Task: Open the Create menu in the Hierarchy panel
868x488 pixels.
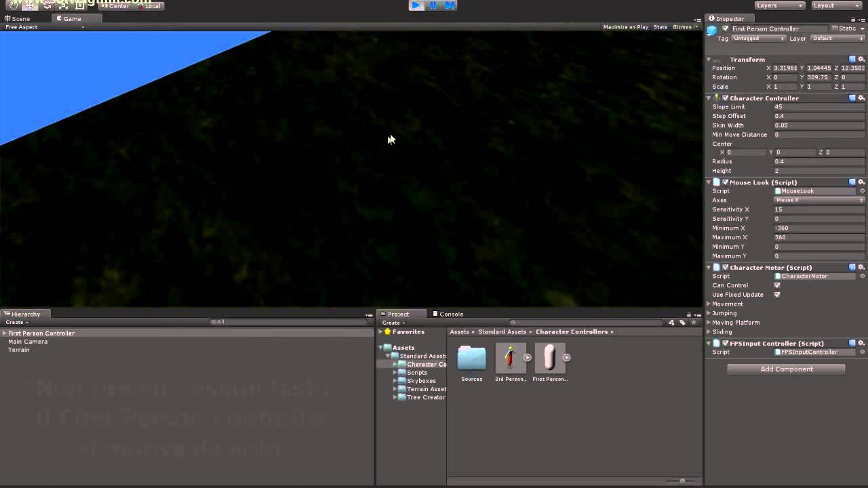Action: (x=17, y=323)
